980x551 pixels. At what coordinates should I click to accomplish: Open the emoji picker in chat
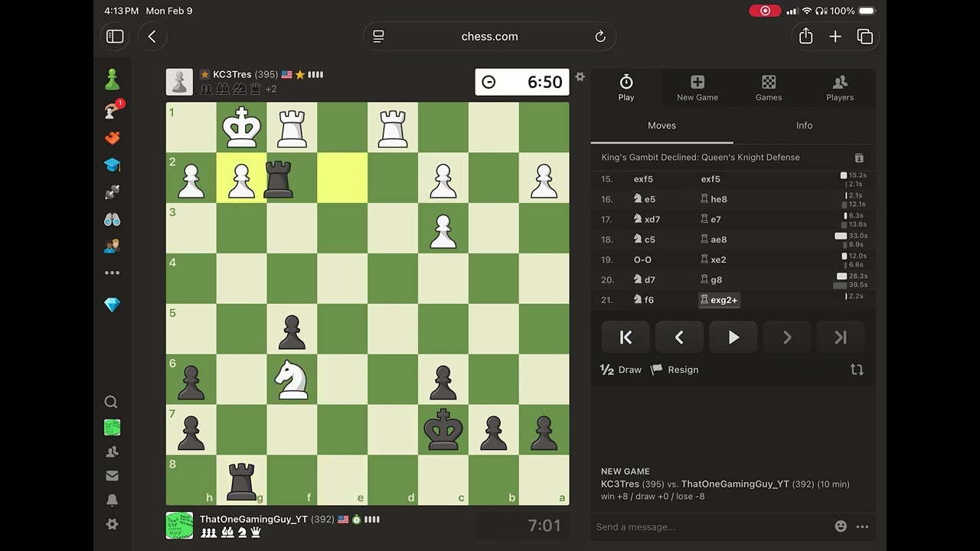tap(841, 527)
